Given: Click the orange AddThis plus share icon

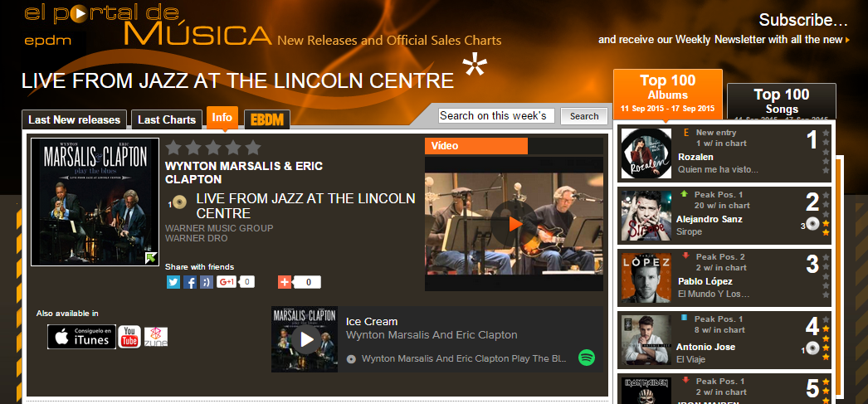Looking at the screenshot, I should pos(285,282).
